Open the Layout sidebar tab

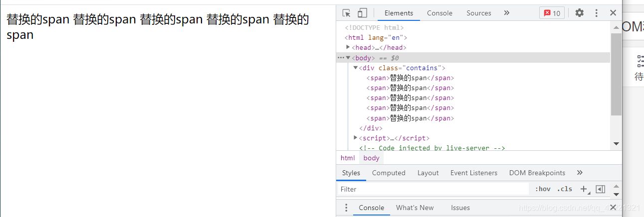(428, 173)
